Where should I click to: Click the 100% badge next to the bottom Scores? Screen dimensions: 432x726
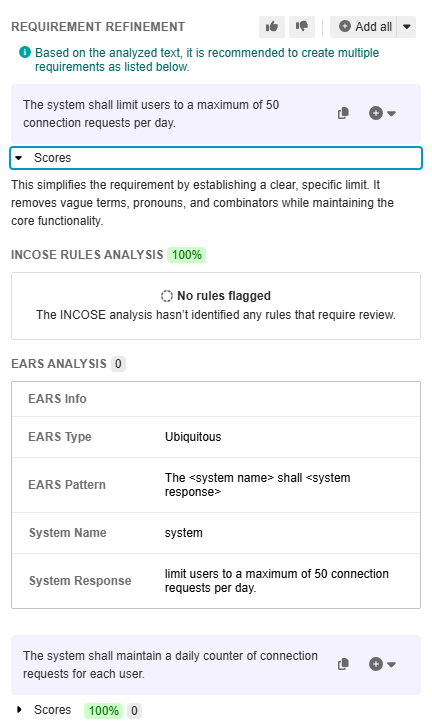[103, 711]
